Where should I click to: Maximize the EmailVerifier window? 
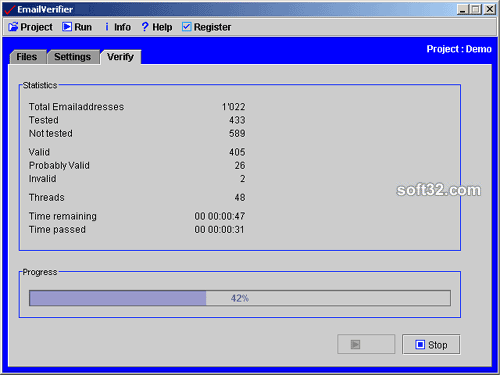pyautogui.click(x=476, y=9)
